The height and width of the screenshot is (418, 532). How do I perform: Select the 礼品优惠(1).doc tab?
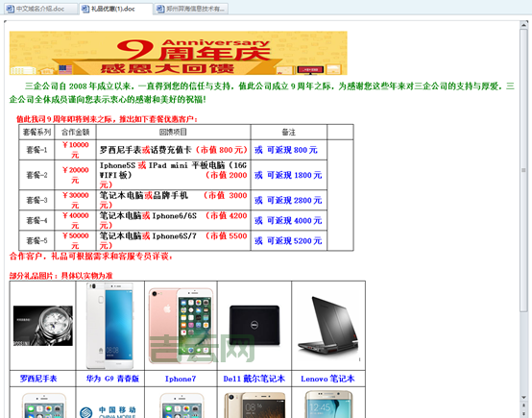(115, 9)
